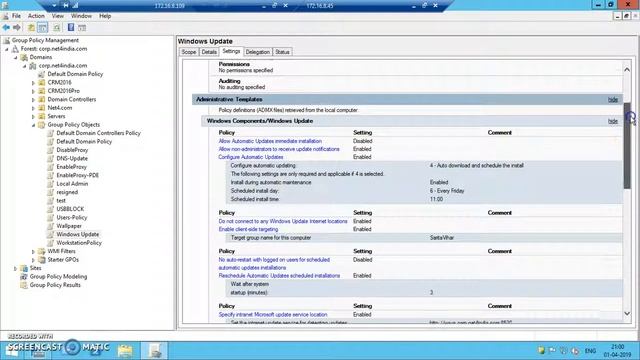Select Windows Update in the GPO tree
Viewport: 640px width, 360px height.
tap(78, 234)
